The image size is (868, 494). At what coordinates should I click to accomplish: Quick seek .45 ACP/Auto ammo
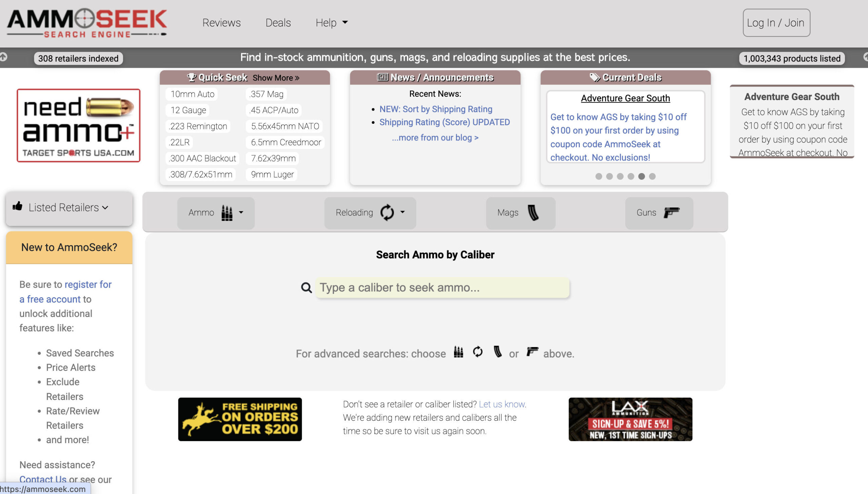click(274, 110)
